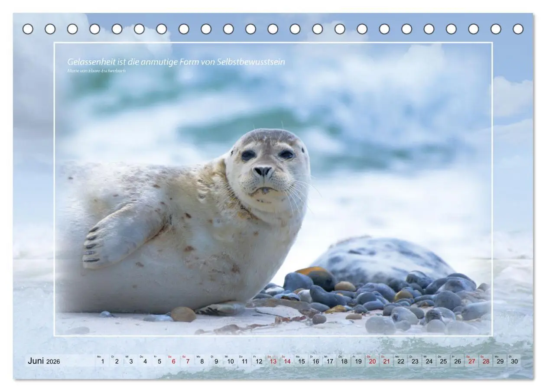Viewport: 546px width, 392px height.
Task: Click the quote "Gelassenheit ist die anmutige Form von Selbstbewusstsein"
Action: pyautogui.click(x=176, y=62)
